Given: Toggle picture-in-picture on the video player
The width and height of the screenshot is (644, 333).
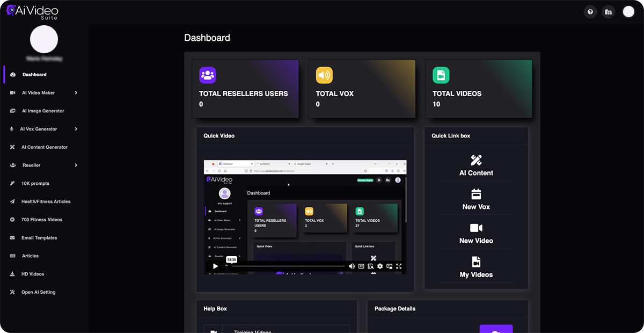Looking at the screenshot, I should coord(389,266).
